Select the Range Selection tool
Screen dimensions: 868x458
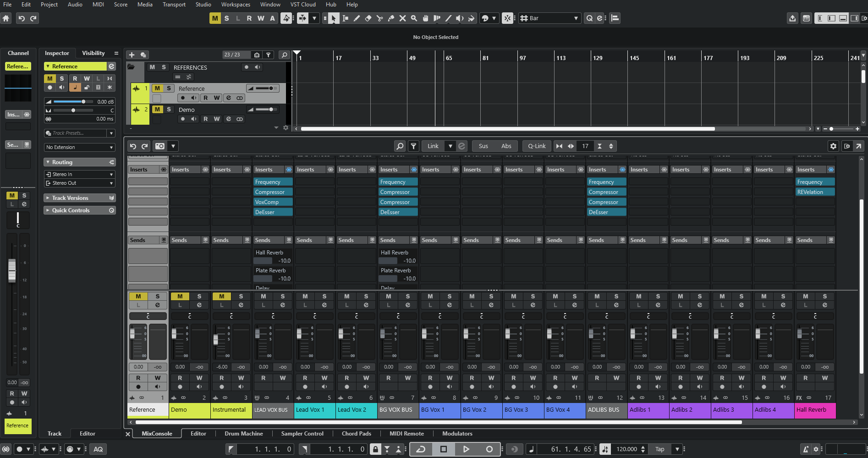click(x=345, y=18)
